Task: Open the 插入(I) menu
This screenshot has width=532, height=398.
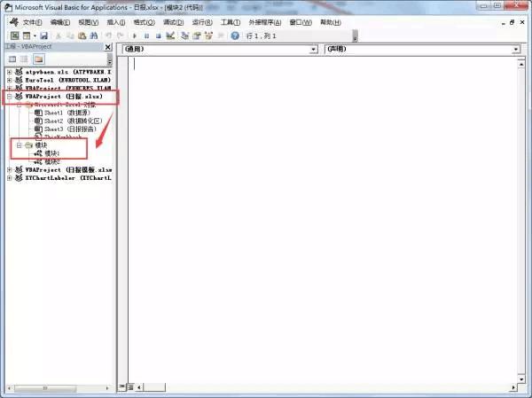Action: click(x=116, y=22)
